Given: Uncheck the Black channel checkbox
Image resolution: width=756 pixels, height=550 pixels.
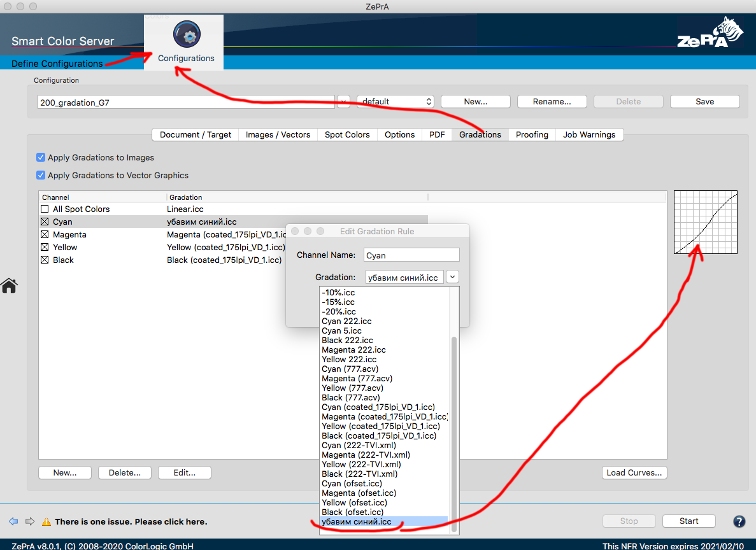Looking at the screenshot, I should tap(45, 260).
